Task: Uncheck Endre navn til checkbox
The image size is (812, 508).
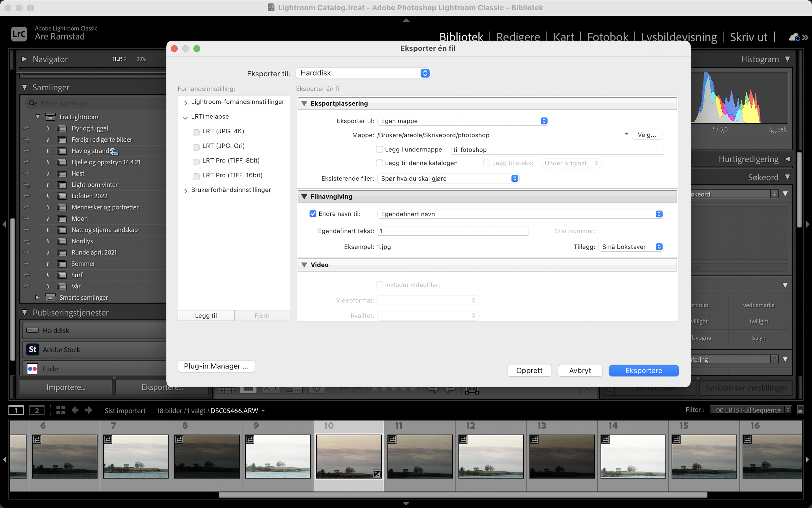Action: point(313,214)
